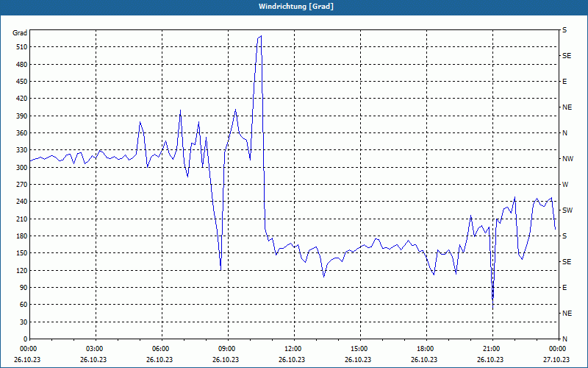
Task: Click the y-axis value 300
Action: pyautogui.click(x=21, y=168)
